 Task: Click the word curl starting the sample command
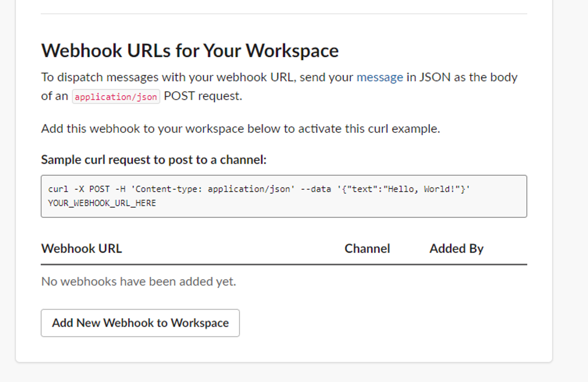pos(58,189)
